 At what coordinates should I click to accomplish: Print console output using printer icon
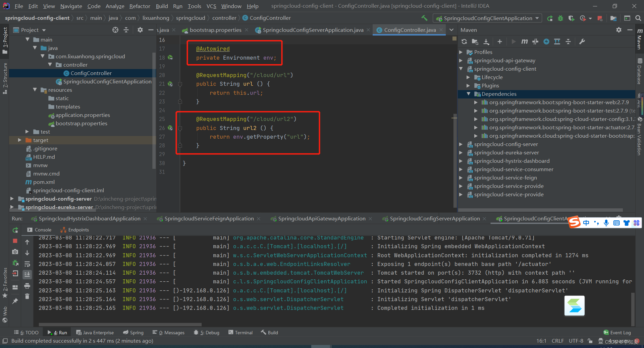27,286
